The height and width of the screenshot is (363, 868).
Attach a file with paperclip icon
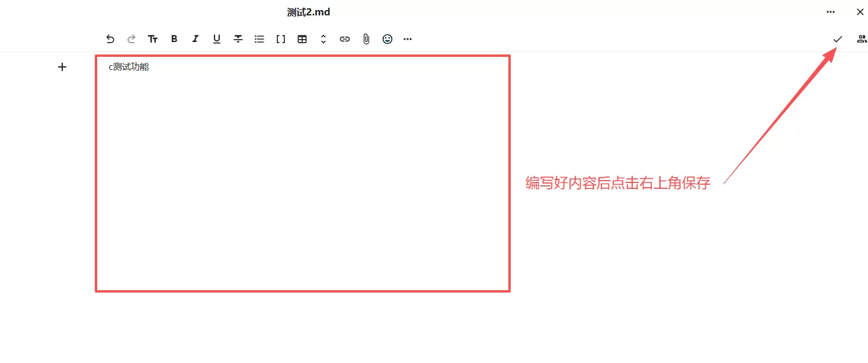tap(366, 39)
